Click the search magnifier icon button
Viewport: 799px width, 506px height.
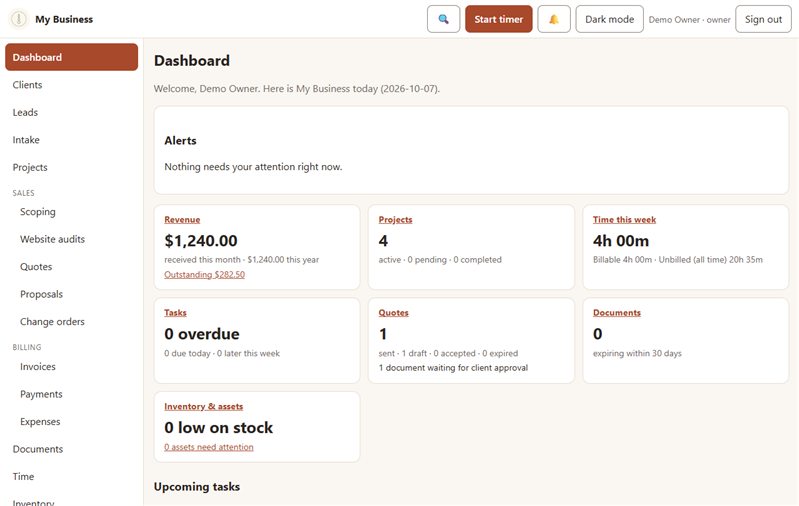tap(443, 19)
